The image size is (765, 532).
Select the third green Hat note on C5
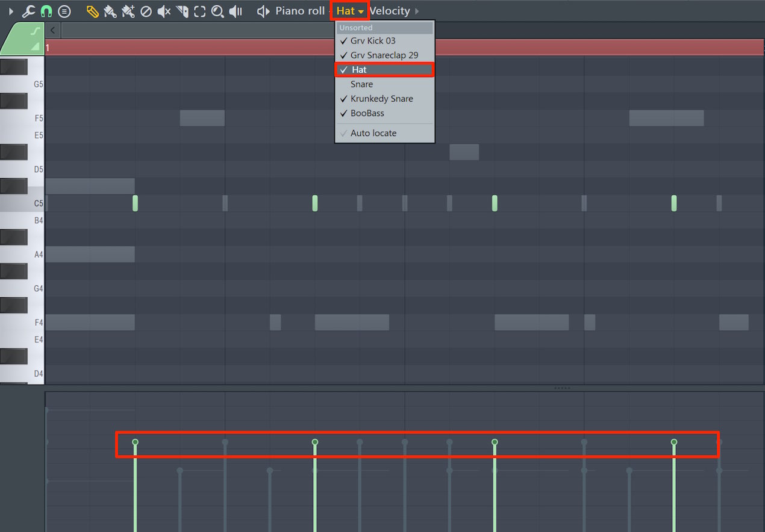tap(495, 203)
